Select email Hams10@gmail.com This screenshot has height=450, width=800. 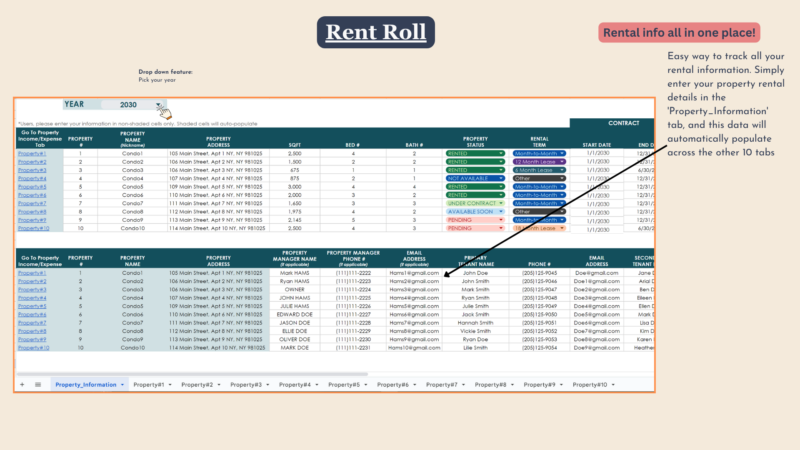[x=414, y=348]
